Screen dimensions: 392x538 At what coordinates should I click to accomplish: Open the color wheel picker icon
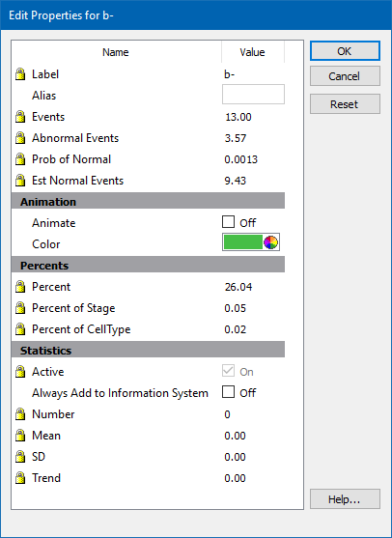(x=270, y=242)
